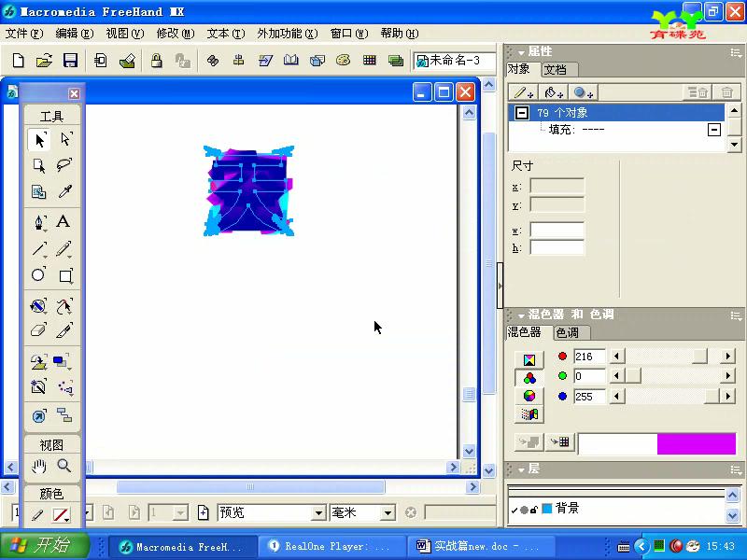This screenshot has width=747, height=560.
Task: Open the color palette toolbar icon
Action: (x=343, y=60)
